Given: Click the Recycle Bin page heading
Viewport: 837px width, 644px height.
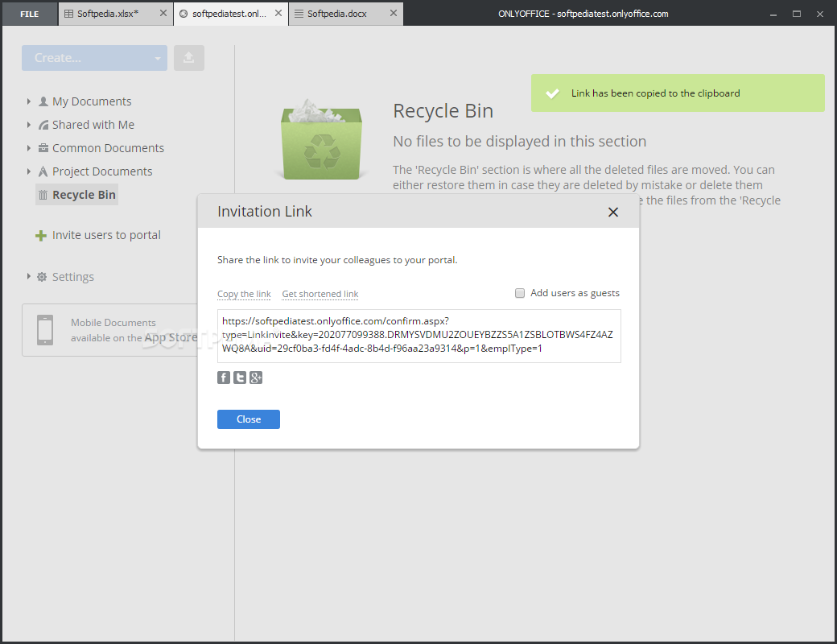Looking at the screenshot, I should [x=443, y=111].
